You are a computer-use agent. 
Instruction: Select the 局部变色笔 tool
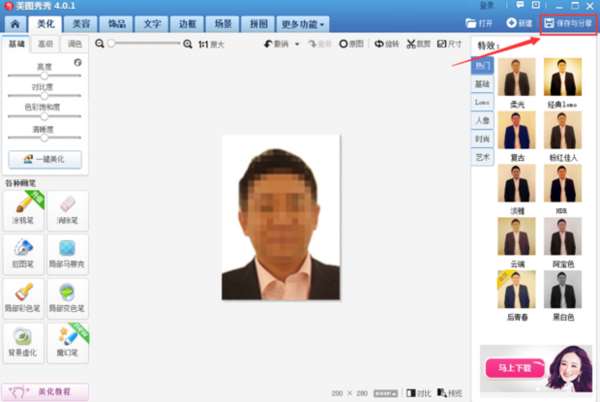coord(68,298)
